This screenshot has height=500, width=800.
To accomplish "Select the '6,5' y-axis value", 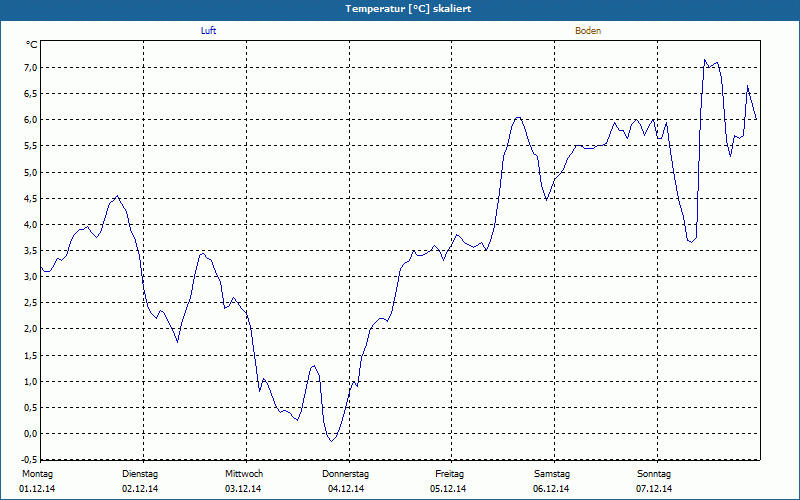I will click(x=31, y=93).
